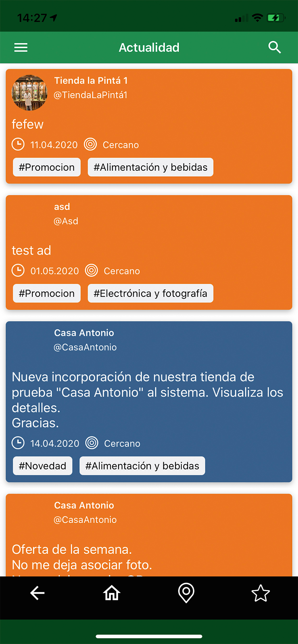298x644 pixels.
Task: Tap the target icon beside Cercano in asd post
Action: click(91, 270)
